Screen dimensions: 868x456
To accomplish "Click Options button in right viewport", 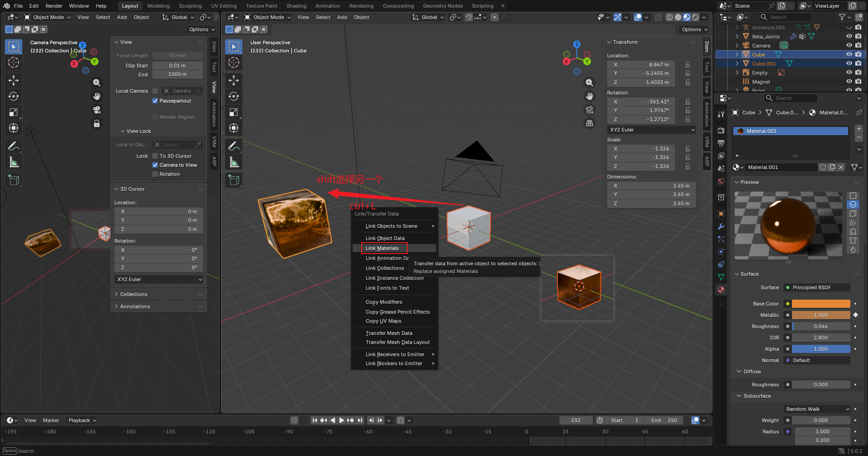I will [x=694, y=29].
